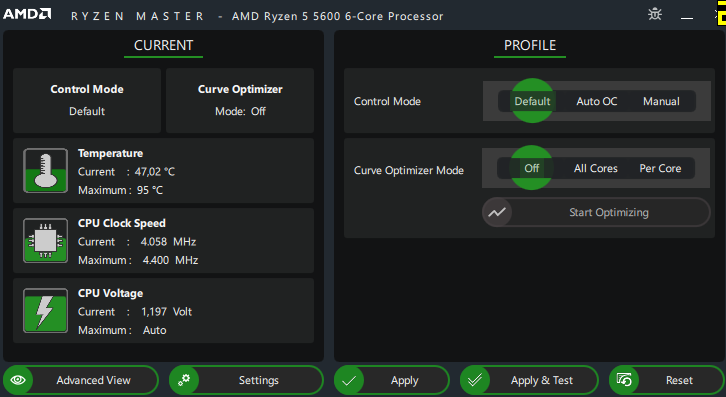Click current temperature 47,02 °C value
This screenshot has height=397, width=726.
tap(155, 172)
